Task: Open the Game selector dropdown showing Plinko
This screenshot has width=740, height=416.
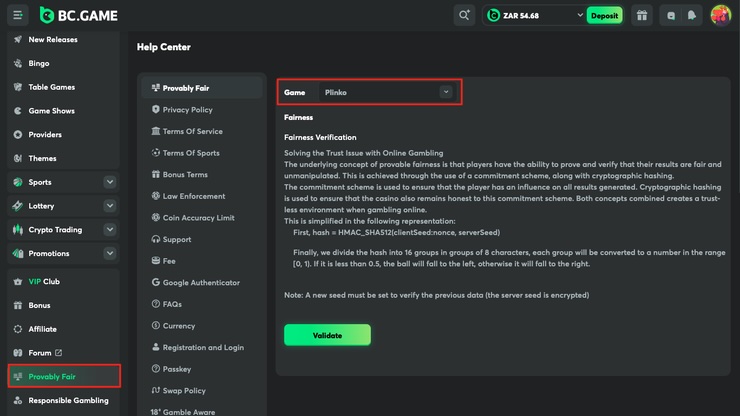Action: (385, 92)
